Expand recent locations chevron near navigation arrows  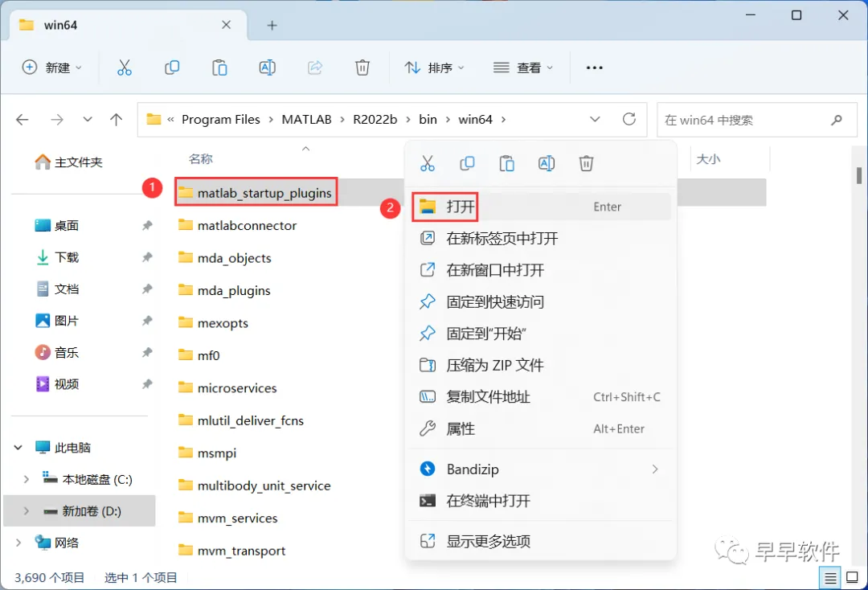tap(88, 120)
